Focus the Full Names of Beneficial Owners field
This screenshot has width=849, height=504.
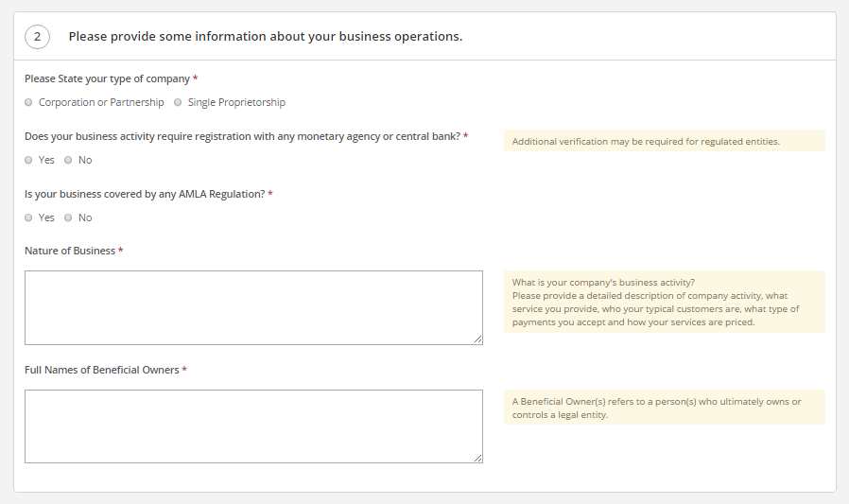(253, 426)
